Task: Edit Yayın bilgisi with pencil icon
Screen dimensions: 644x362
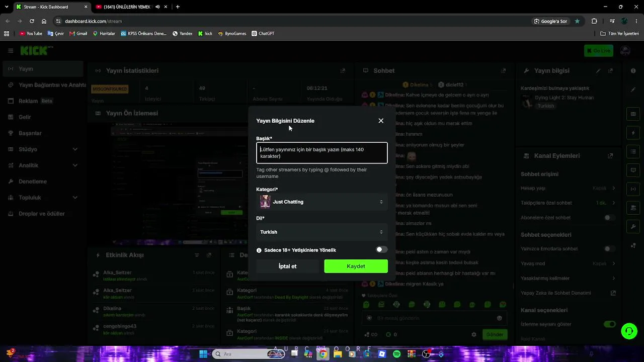Action: coord(598,71)
